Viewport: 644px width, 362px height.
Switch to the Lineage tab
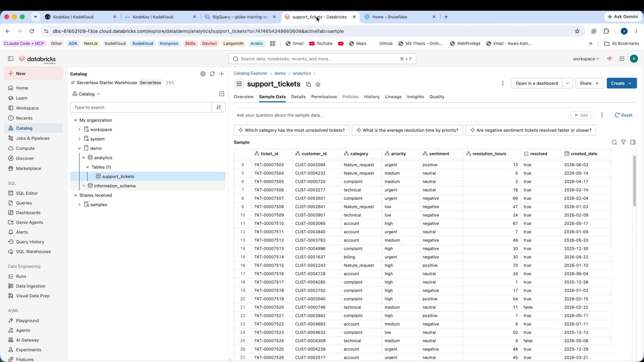click(x=393, y=97)
